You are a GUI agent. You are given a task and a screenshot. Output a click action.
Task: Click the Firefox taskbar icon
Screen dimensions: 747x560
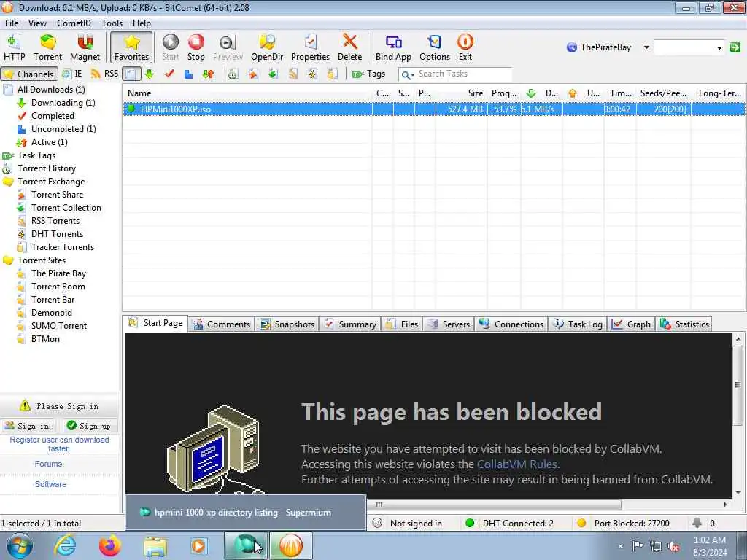coord(110,545)
